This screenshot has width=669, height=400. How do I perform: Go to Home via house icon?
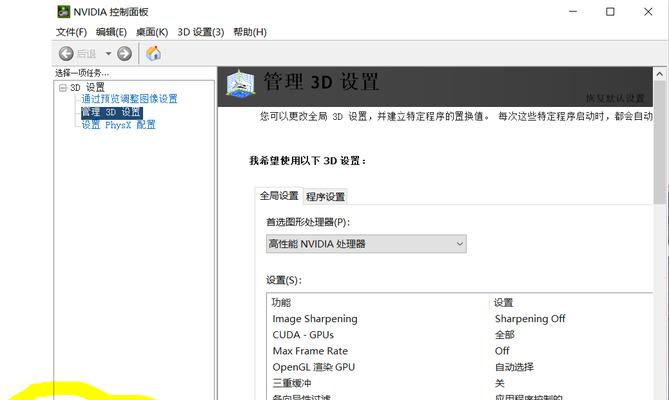click(x=154, y=53)
